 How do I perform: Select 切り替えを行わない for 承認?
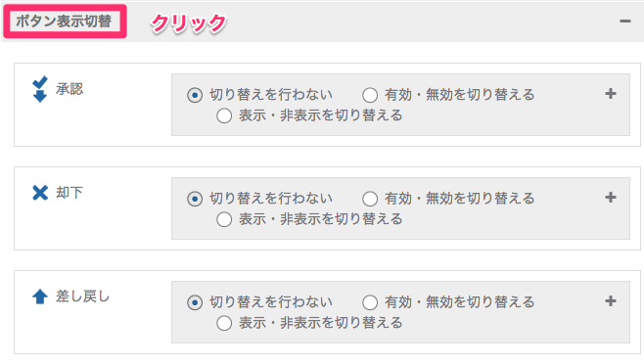coord(195,95)
